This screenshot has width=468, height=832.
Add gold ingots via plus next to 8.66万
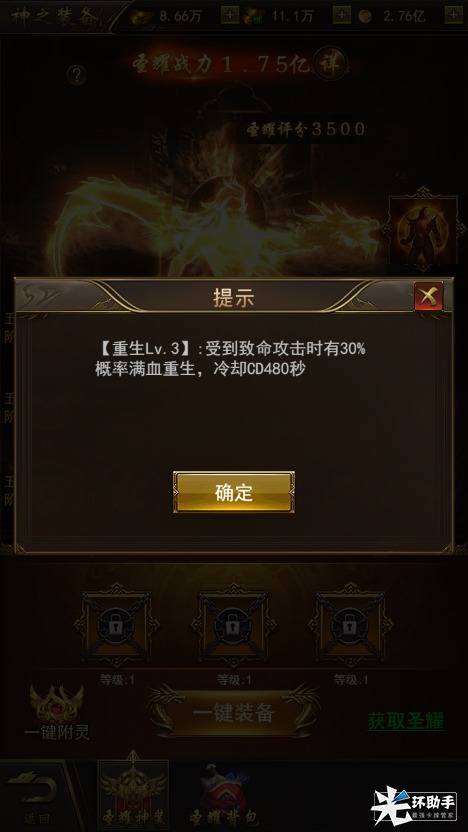pos(229,15)
